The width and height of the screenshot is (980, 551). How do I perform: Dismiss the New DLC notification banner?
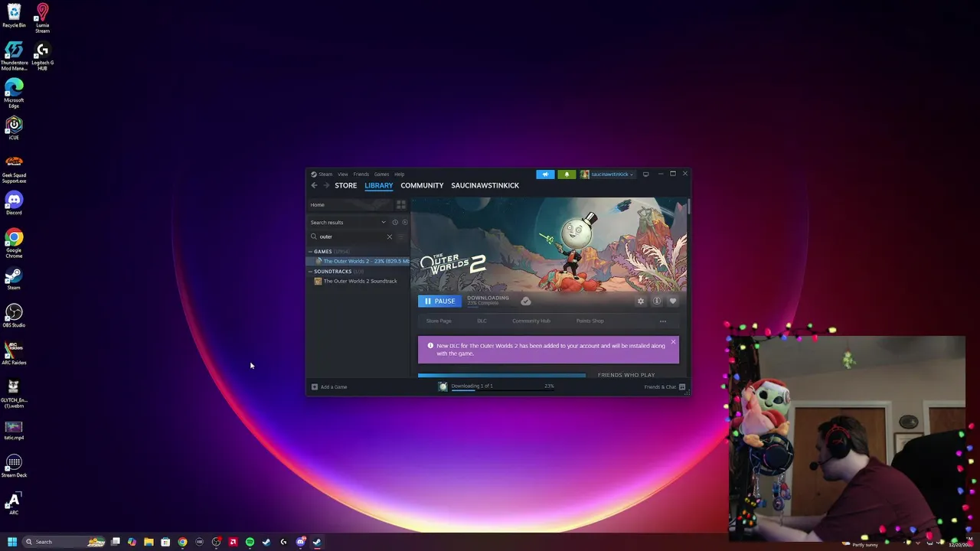pyautogui.click(x=673, y=342)
